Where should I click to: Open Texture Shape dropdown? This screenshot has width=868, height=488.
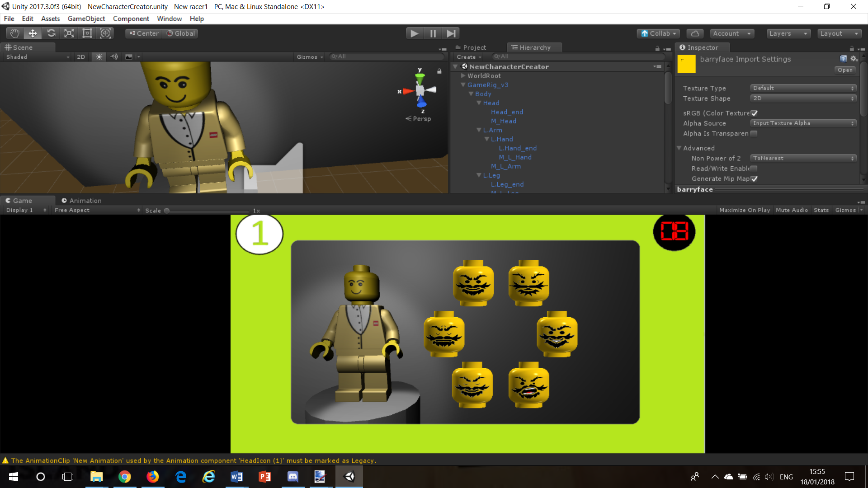coord(803,98)
